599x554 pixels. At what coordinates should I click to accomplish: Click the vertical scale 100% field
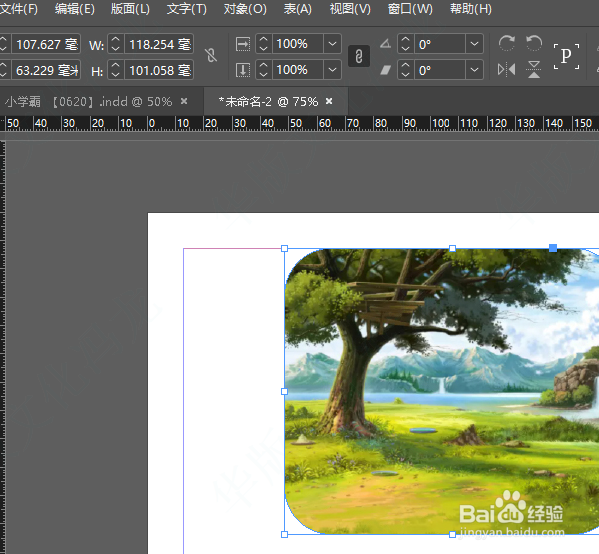coord(298,70)
